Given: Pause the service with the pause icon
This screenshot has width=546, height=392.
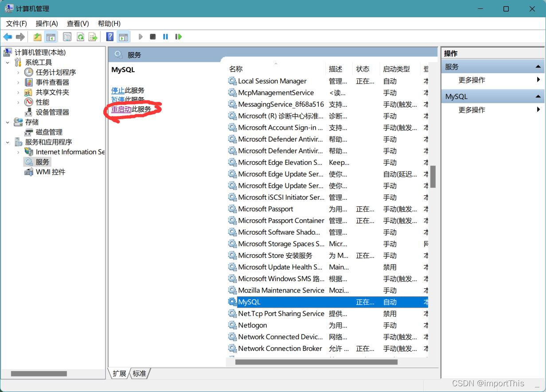Looking at the screenshot, I should 165,36.
